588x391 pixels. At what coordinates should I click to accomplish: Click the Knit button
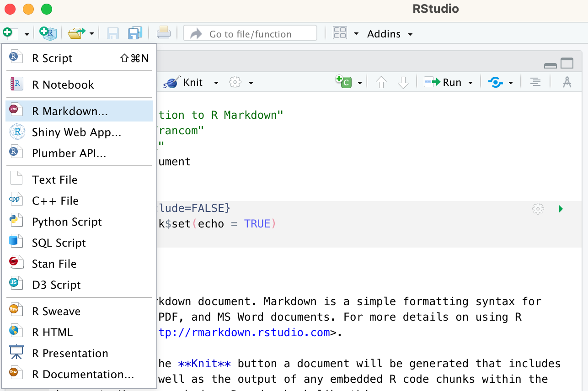tap(184, 82)
